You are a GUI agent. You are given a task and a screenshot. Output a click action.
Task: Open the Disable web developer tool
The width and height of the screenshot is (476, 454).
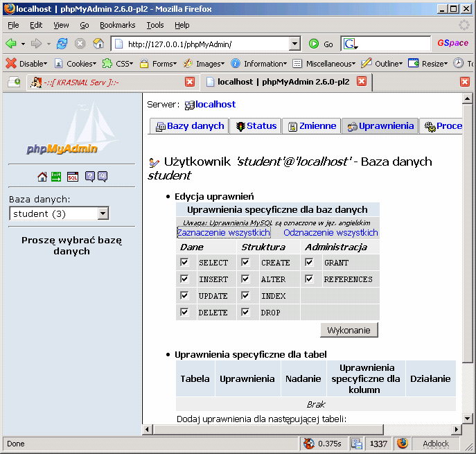pos(27,64)
